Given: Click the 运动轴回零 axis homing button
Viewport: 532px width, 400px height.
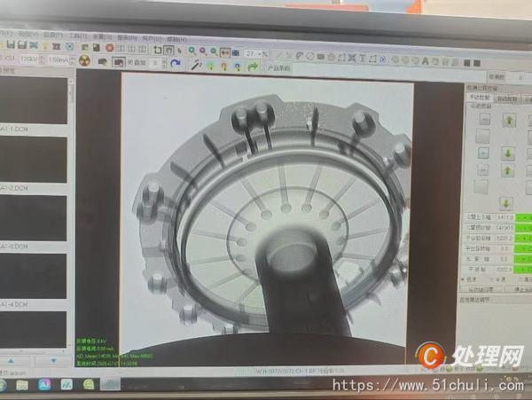Looking at the screenshot, I should point(481,290).
